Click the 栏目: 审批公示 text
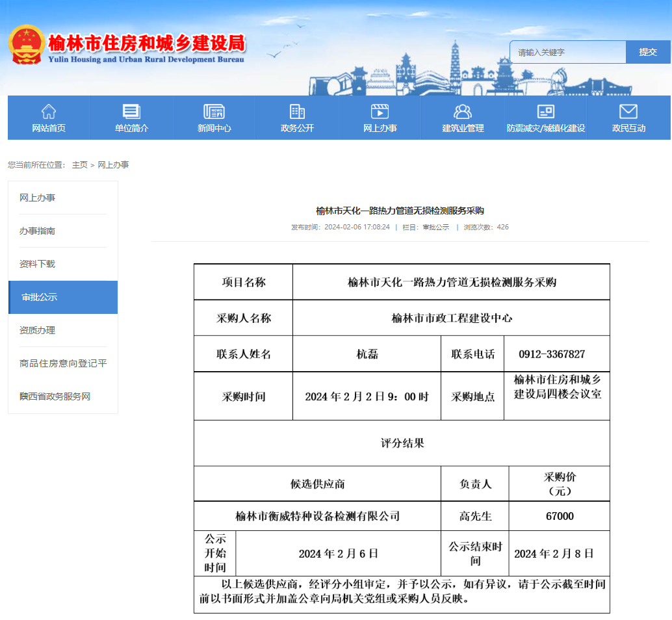The width and height of the screenshot is (672, 620). click(x=426, y=227)
